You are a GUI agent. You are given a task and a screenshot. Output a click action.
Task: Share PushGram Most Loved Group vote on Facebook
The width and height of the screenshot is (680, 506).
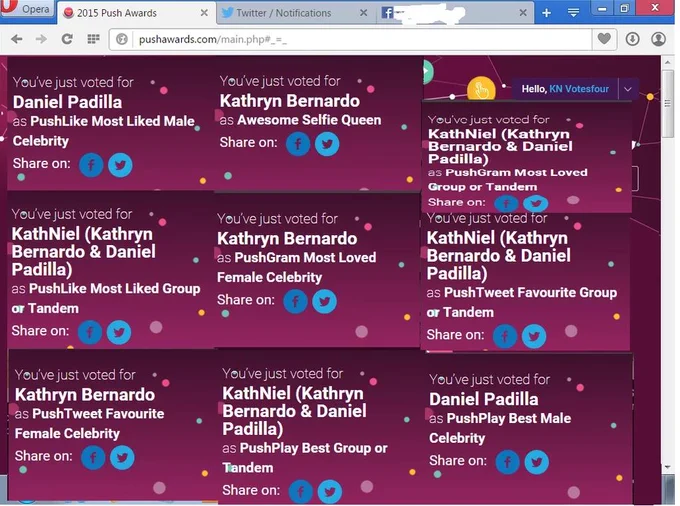[x=506, y=203]
